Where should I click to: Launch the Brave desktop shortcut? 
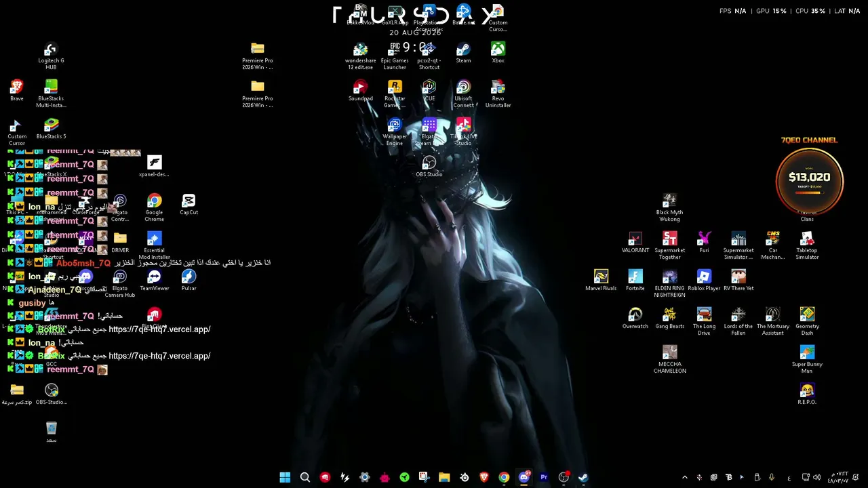tap(17, 91)
